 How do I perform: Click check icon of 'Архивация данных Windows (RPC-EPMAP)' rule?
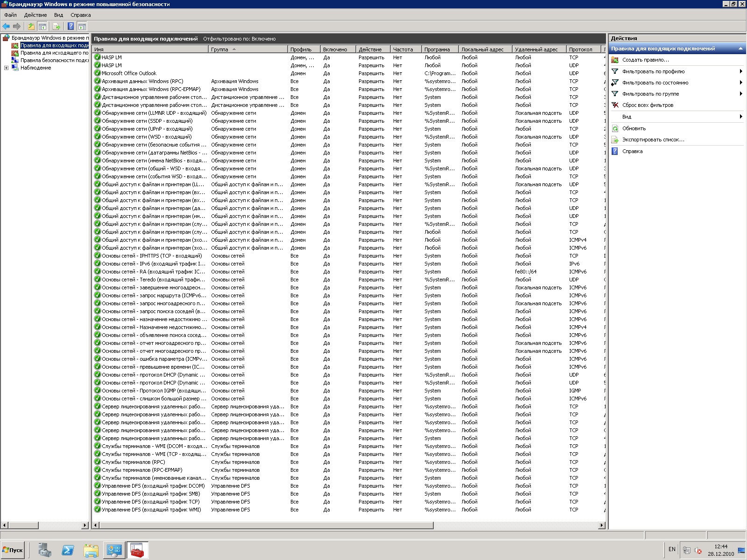pos(98,89)
